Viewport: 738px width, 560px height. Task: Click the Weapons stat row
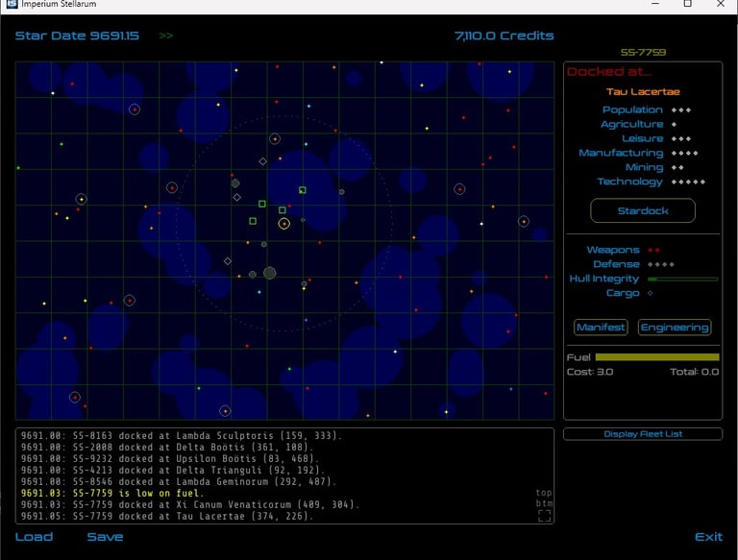click(x=623, y=250)
